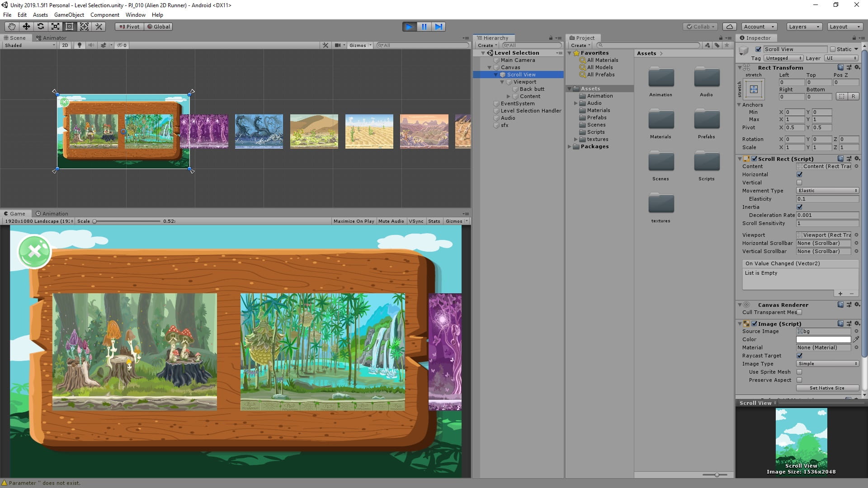Switch to the Animator tab

(51, 38)
